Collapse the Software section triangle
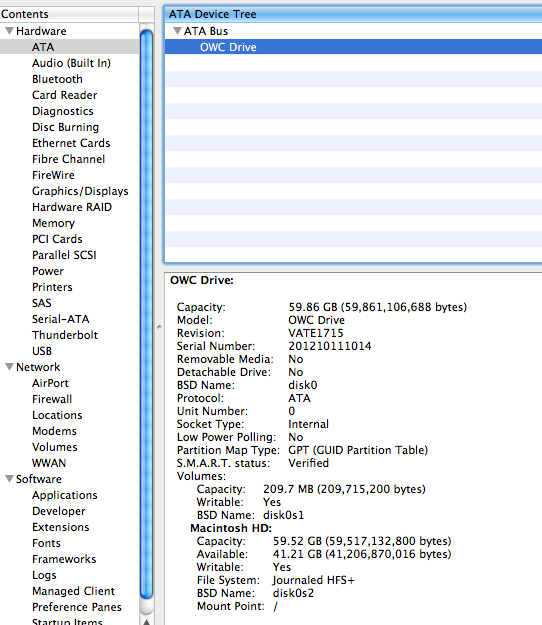The image size is (542, 625). [x=10, y=479]
